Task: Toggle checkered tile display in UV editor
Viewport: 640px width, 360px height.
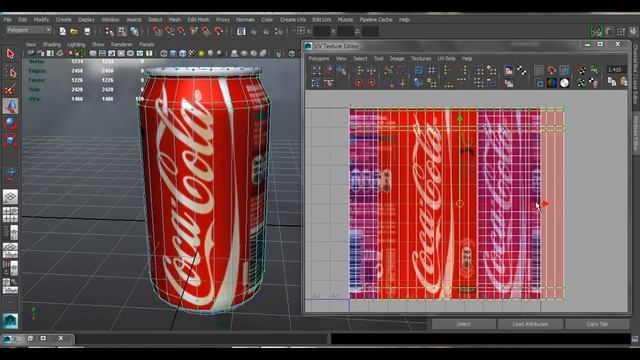Action: pyautogui.click(x=522, y=71)
